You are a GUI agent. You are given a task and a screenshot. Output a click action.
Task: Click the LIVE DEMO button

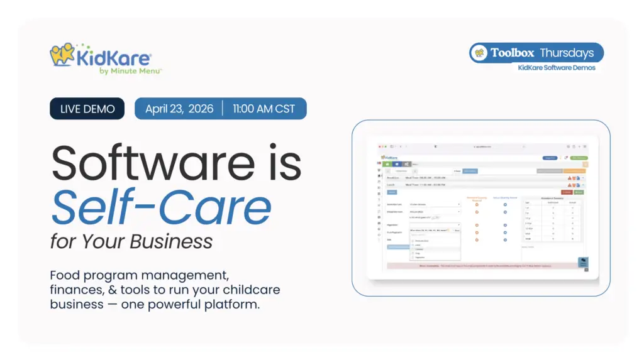coord(87,109)
